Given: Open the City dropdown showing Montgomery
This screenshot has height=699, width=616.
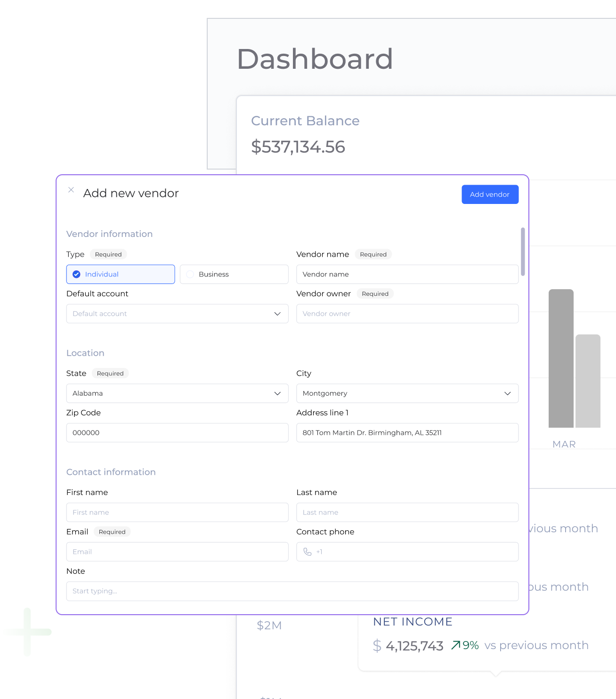Looking at the screenshot, I should (x=407, y=393).
